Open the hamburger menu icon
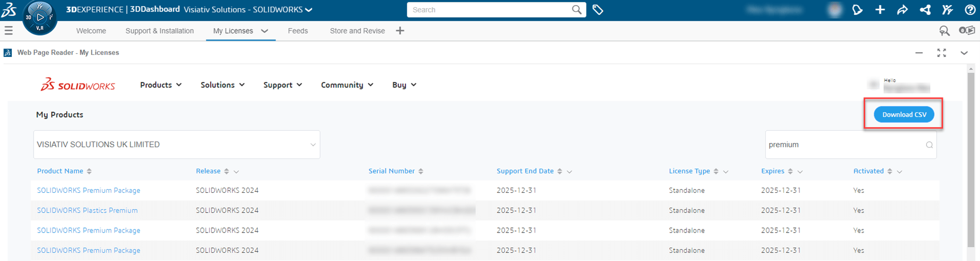The width and height of the screenshot is (980, 261). pos(9,31)
